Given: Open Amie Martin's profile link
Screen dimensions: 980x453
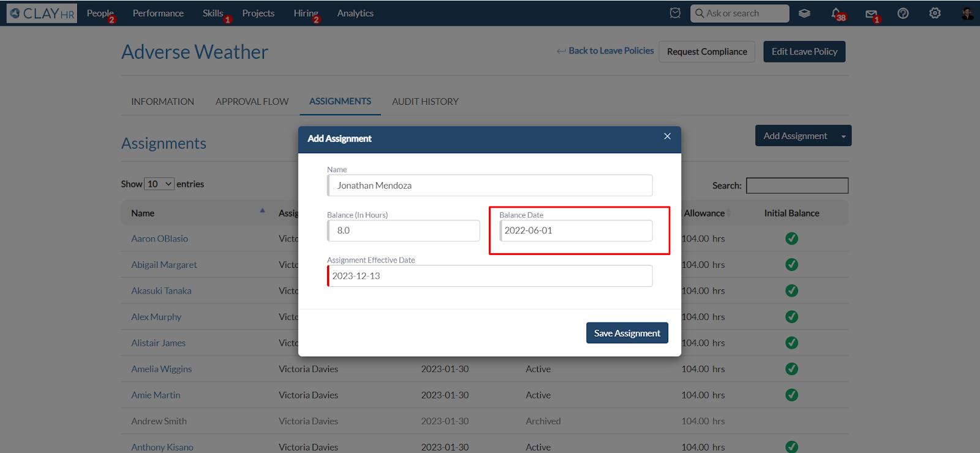Looking at the screenshot, I should 156,395.
